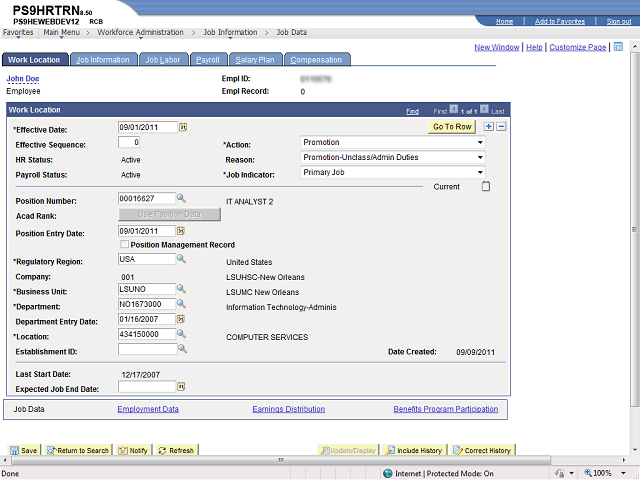
Task: Click the Internet zone globe icon
Action: 388,473
